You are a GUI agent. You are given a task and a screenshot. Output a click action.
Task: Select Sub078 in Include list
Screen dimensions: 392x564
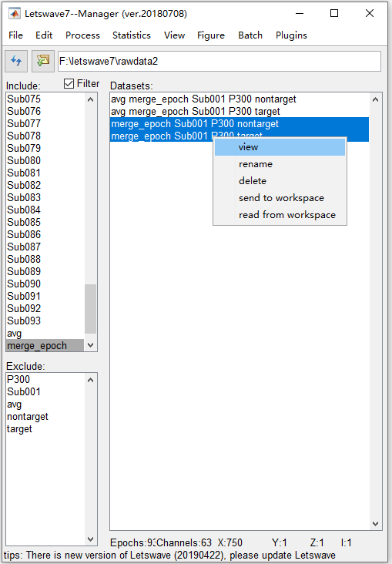pyautogui.click(x=45, y=136)
